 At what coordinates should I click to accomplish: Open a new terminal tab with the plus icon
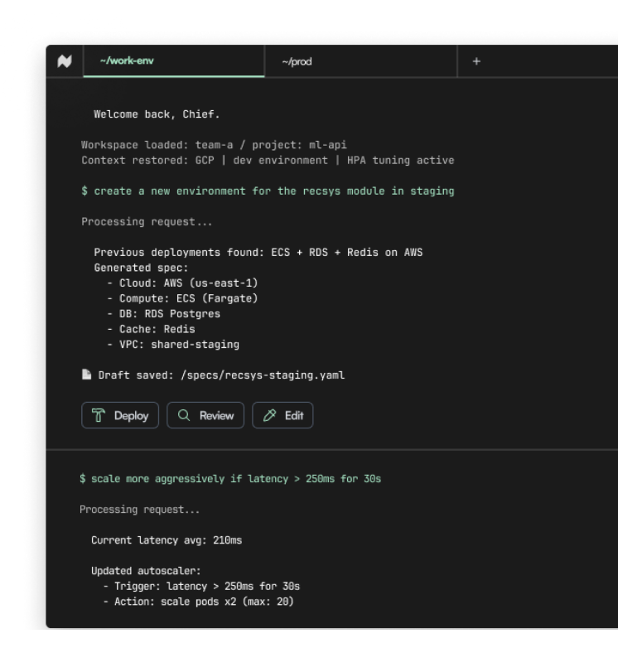[x=476, y=60]
